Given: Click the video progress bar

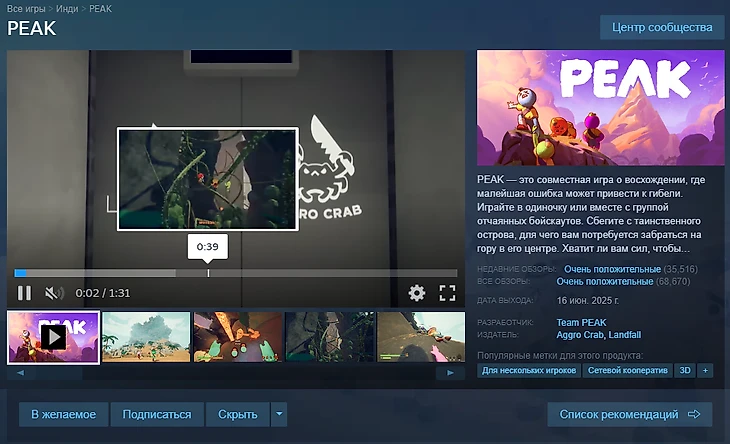Looking at the screenshot, I should point(236,273).
